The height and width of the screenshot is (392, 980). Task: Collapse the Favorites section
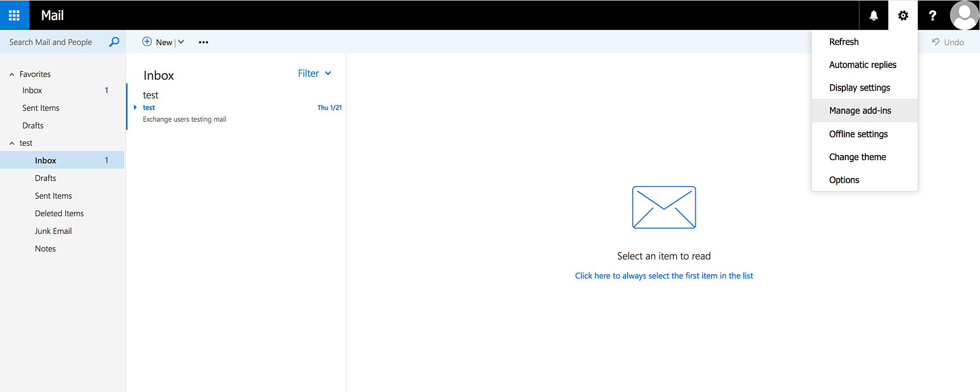[x=12, y=74]
